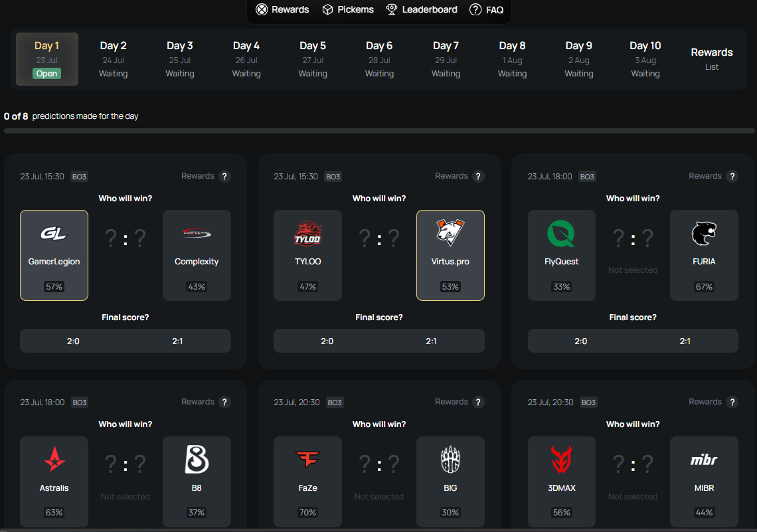Open rewards help icon in GamerLegion match card
Viewport: 757px width, 532px height.
click(x=224, y=176)
